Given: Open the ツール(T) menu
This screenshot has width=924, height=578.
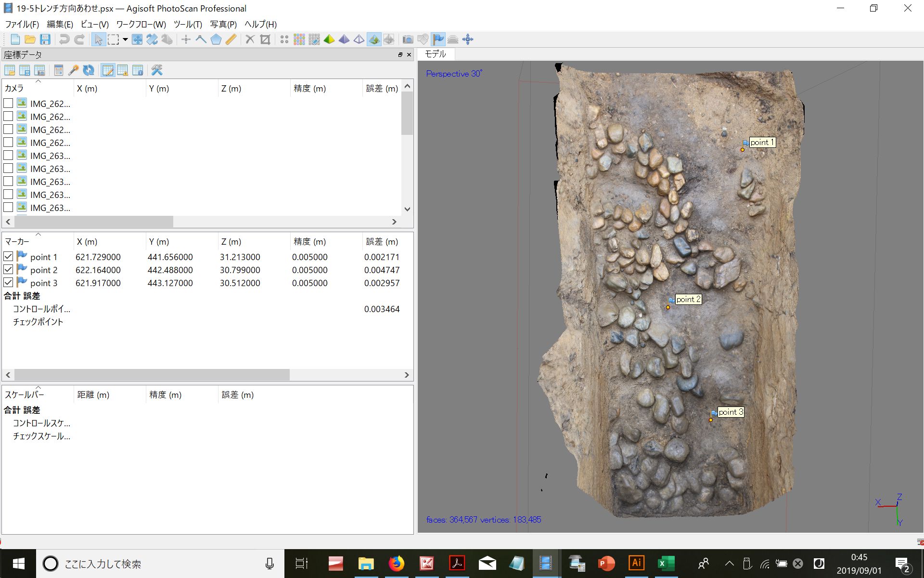Looking at the screenshot, I should [x=187, y=25].
